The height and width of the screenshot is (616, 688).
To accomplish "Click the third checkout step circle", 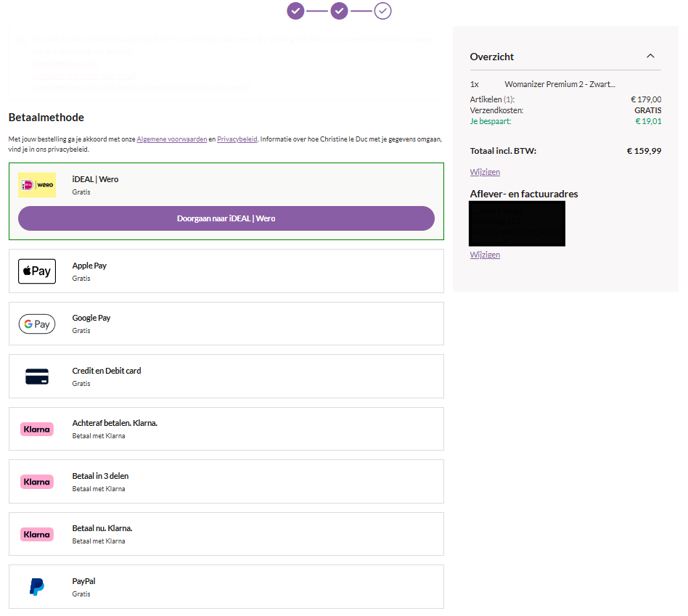I will coord(382,11).
